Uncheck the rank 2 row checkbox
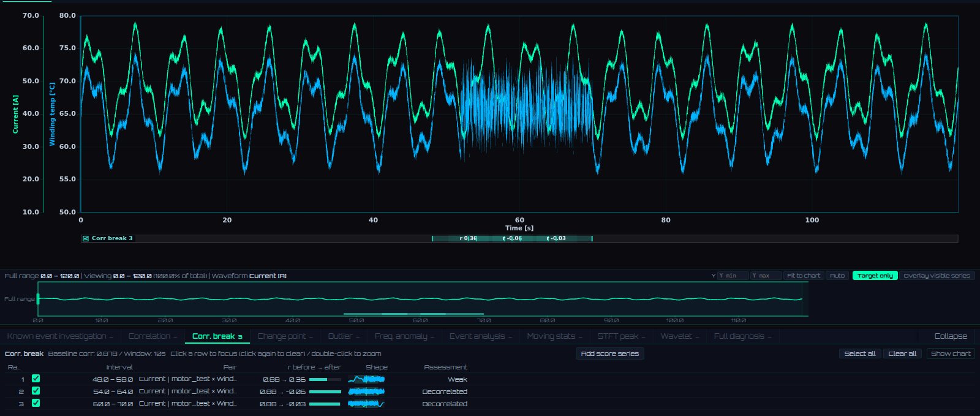The width and height of the screenshot is (980, 416). (x=36, y=391)
